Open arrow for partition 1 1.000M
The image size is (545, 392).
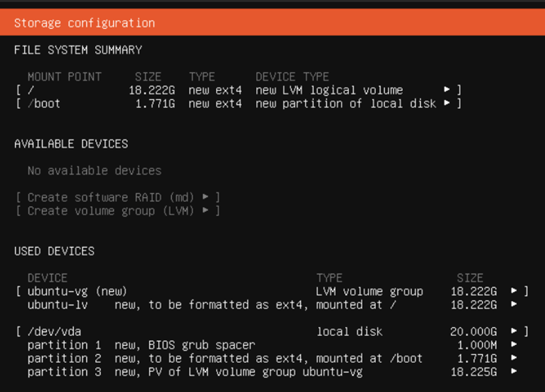pos(514,344)
